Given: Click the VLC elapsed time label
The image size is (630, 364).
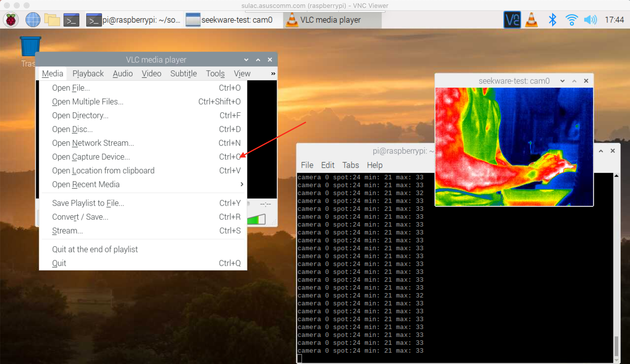Looking at the screenshot, I should tap(265, 204).
